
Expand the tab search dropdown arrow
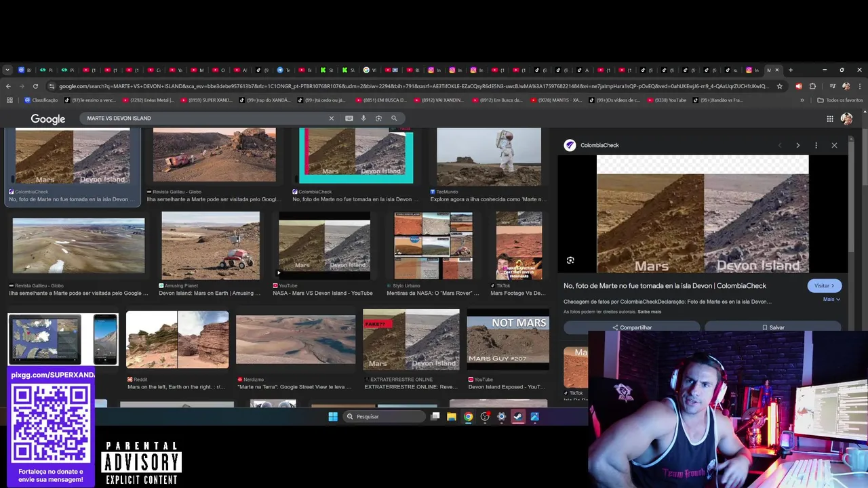point(7,70)
